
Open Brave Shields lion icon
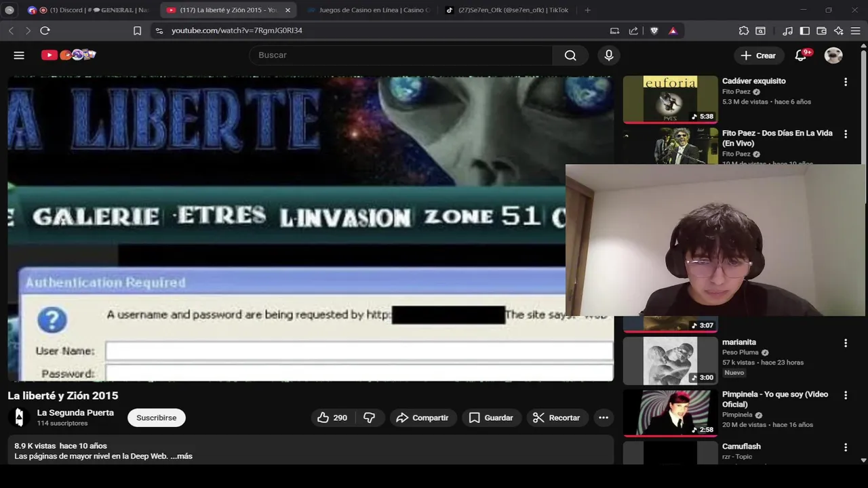tap(654, 30)
